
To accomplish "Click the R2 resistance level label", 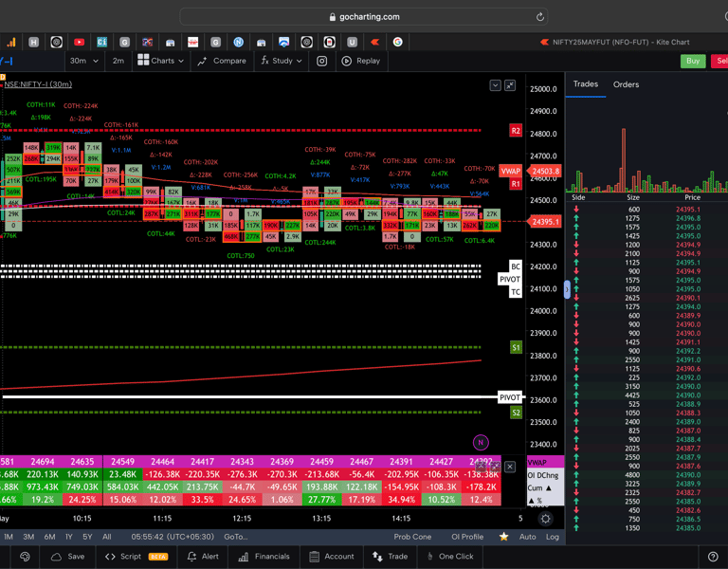I will point(516,131).
